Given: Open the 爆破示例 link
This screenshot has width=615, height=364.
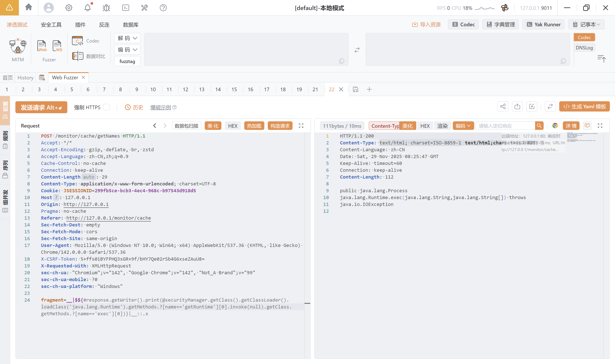Looking at the screenshot, I should click(x=160, y=107).
